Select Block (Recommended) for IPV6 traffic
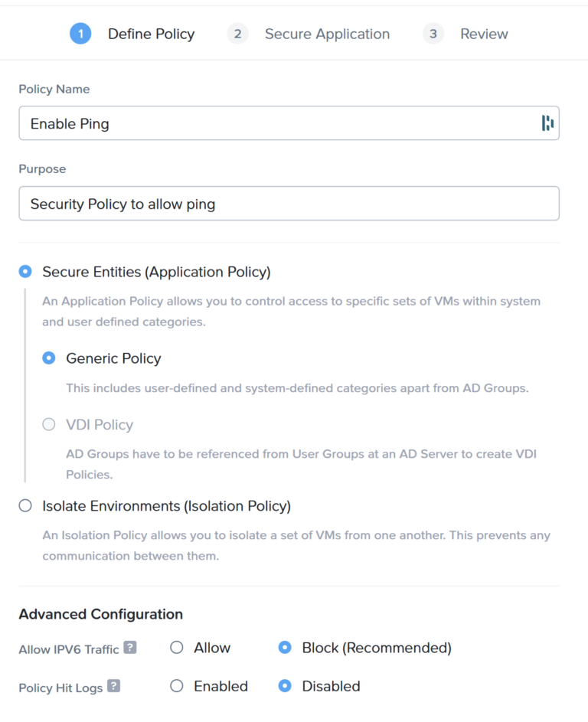588x722 pixels. tap(284, 647)
